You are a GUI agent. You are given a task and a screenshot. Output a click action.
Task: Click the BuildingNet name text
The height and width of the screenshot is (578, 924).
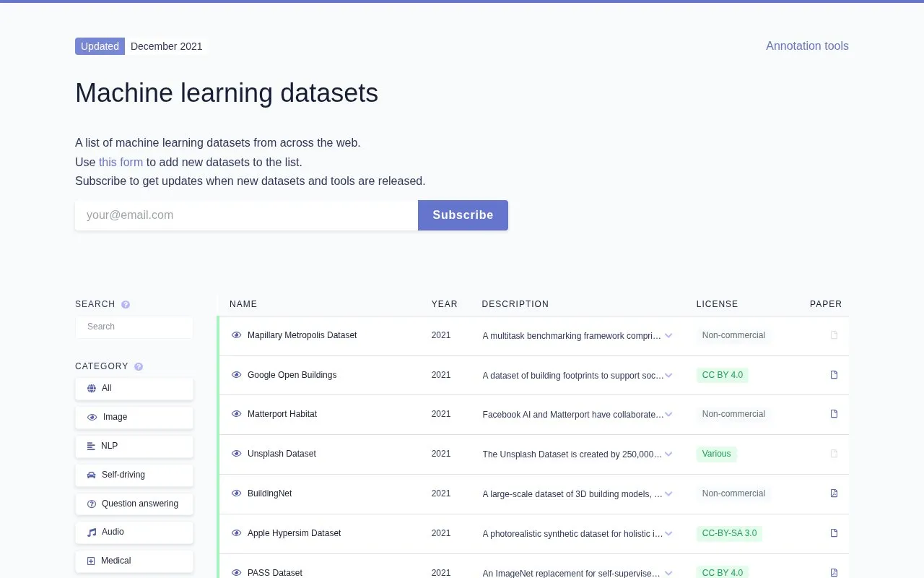tap(269, 493)
